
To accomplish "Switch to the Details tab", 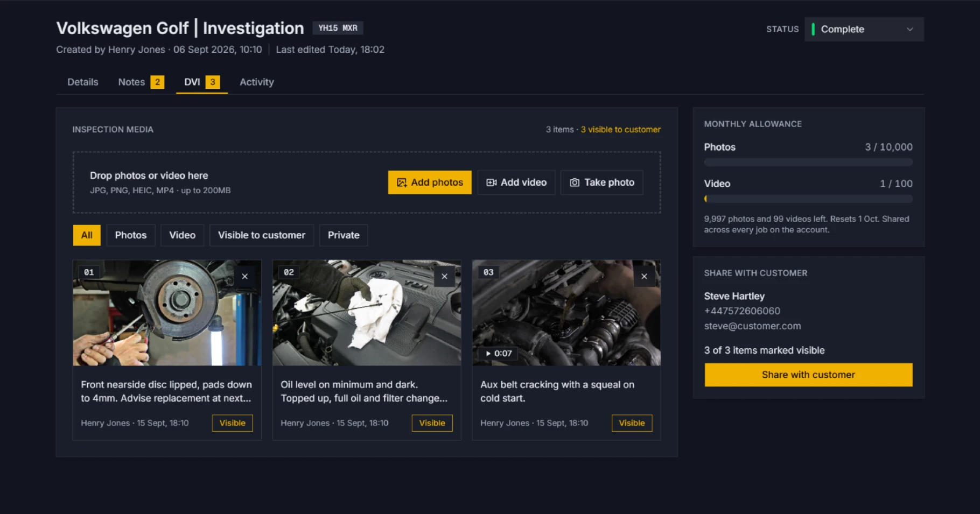I will coord(83,82).
